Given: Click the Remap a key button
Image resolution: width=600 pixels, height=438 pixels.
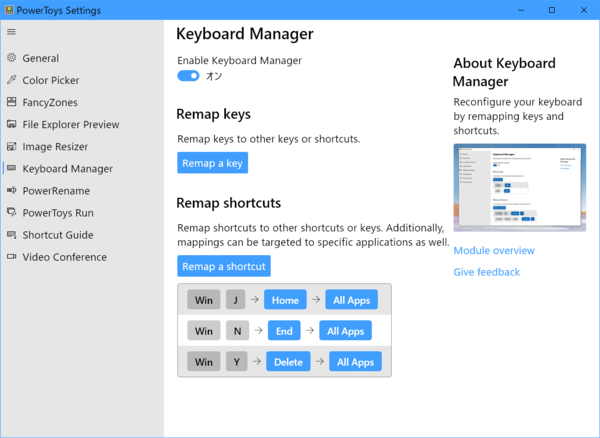Looking at the screenshot, I should click(x=212, y=163).
